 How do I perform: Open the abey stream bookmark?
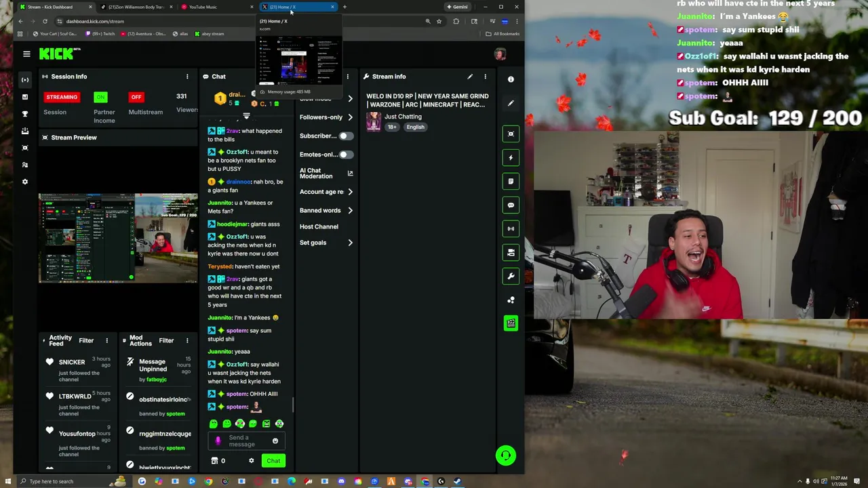pyautogui.click(x=210, y=34)
